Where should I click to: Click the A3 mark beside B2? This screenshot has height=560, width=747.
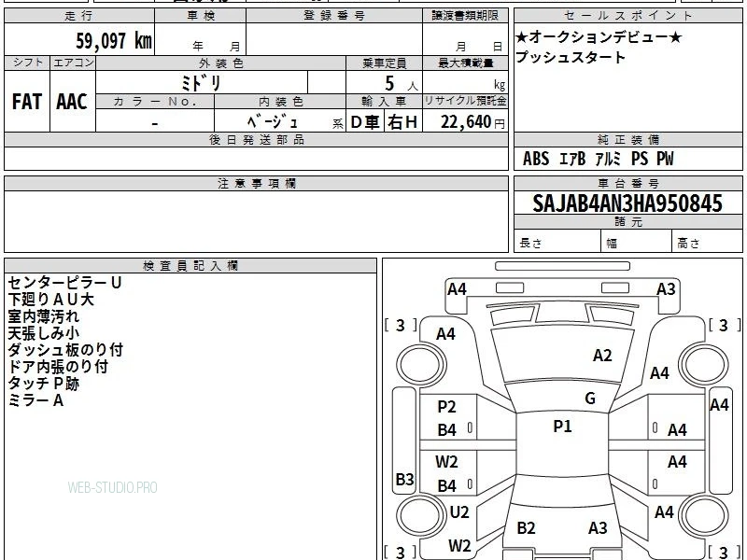[x=598, y=528]
